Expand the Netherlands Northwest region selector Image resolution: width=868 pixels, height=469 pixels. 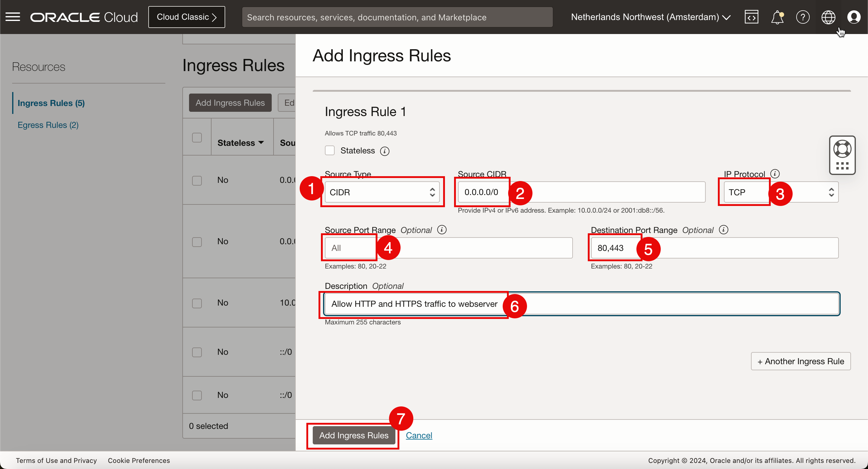coord(650,17)
